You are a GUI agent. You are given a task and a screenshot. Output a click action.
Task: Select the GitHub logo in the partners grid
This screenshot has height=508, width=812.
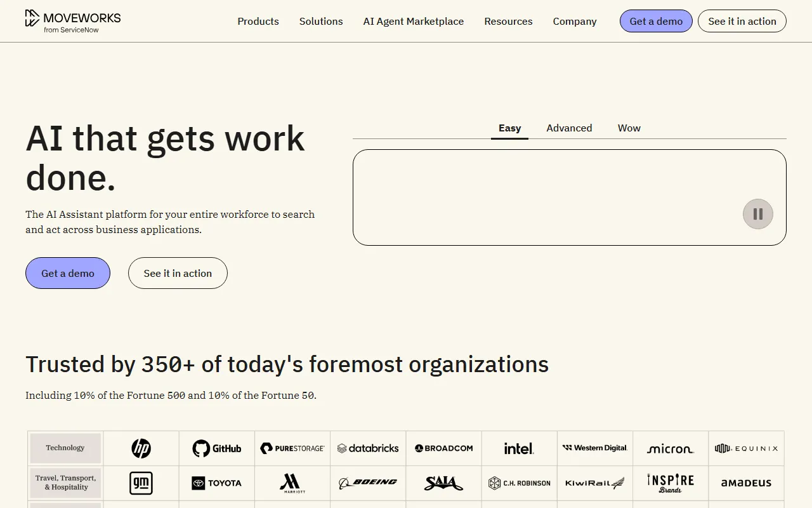pyautogui.click(x=217, y=448)
